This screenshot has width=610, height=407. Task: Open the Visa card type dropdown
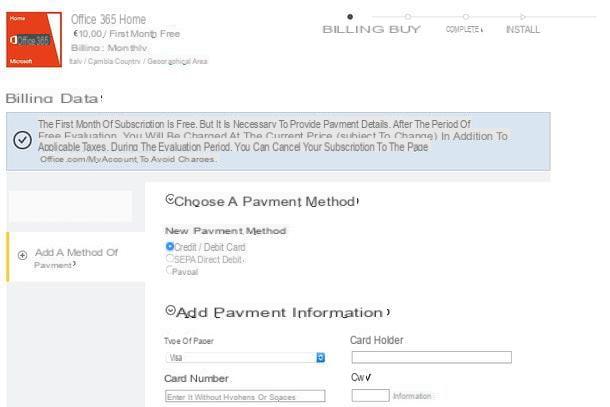pos(245,358)
